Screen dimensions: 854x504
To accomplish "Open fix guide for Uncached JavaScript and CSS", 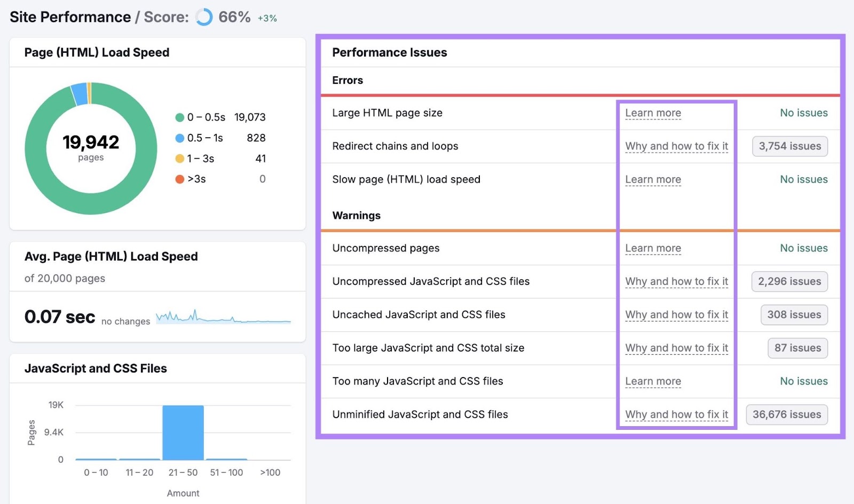I will pyautogui.click(x=676, y=315).
